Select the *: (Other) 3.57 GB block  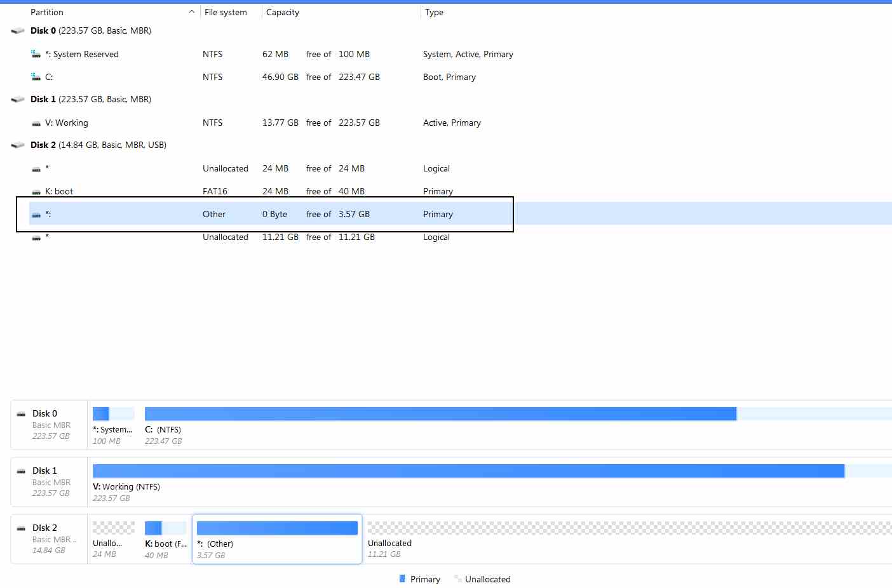click(x=277, y=538)
